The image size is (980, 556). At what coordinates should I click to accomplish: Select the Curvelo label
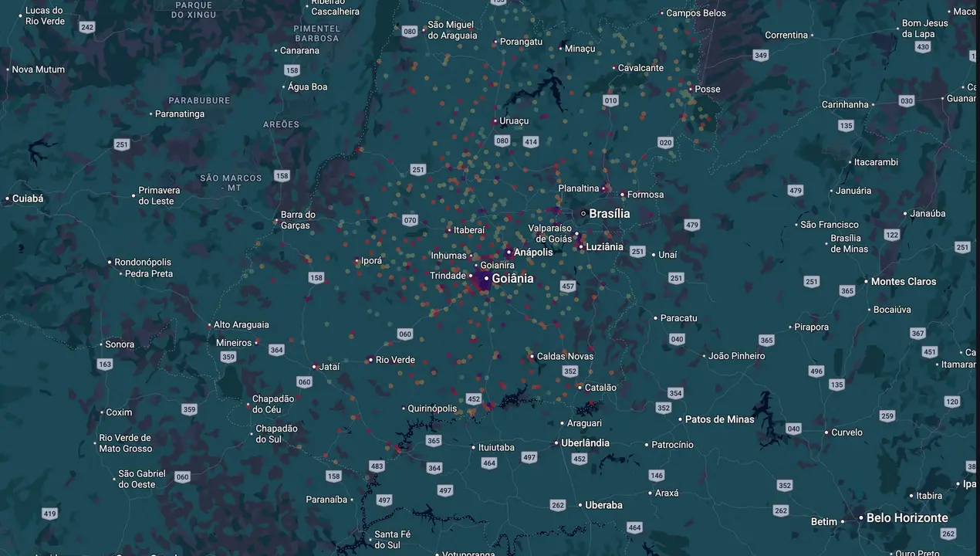pos(847,432)
